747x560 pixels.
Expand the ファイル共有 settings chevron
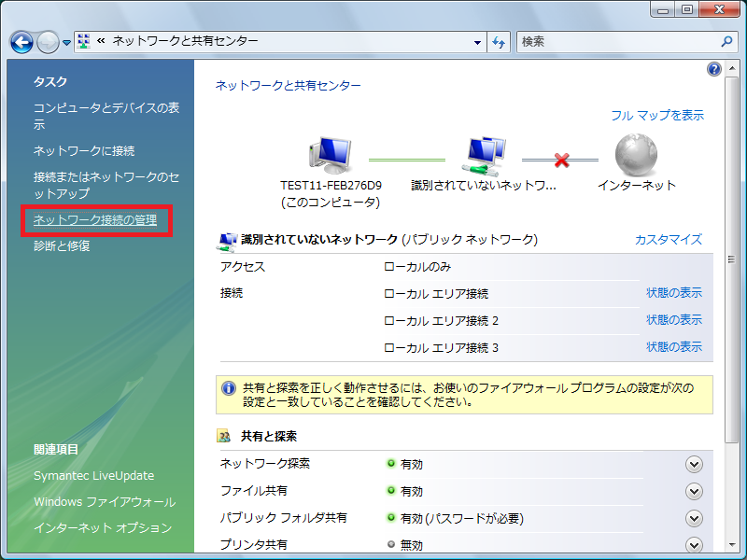tap(693, 492)
